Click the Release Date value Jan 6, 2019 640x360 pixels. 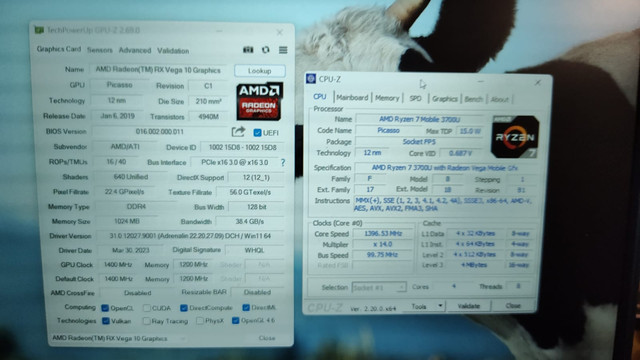(x=117, y=116)
